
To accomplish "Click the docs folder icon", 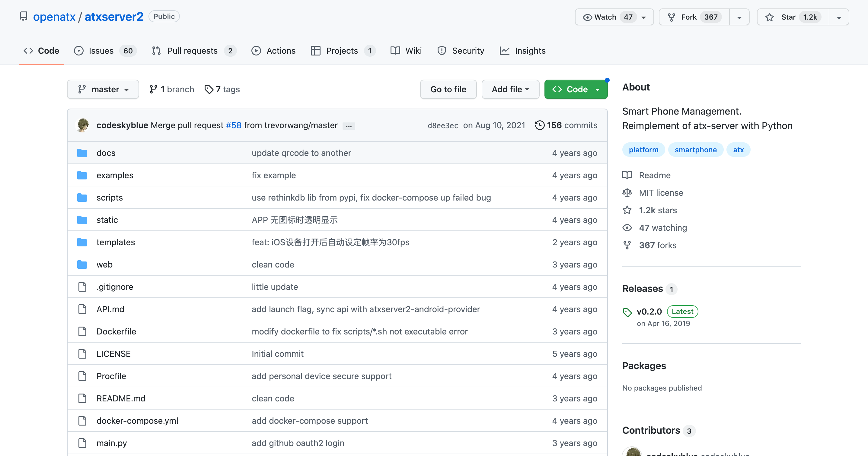I will click(x=82, y=153).
